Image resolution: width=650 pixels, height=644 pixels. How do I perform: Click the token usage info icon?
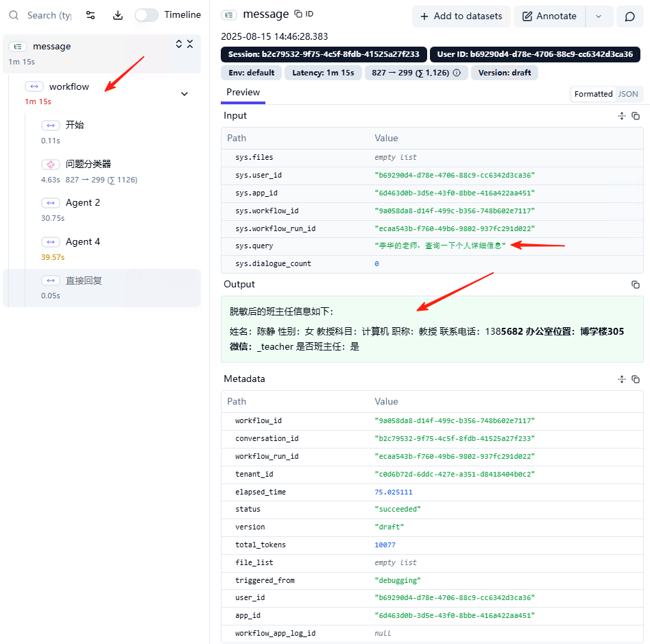tap(456, 73)
